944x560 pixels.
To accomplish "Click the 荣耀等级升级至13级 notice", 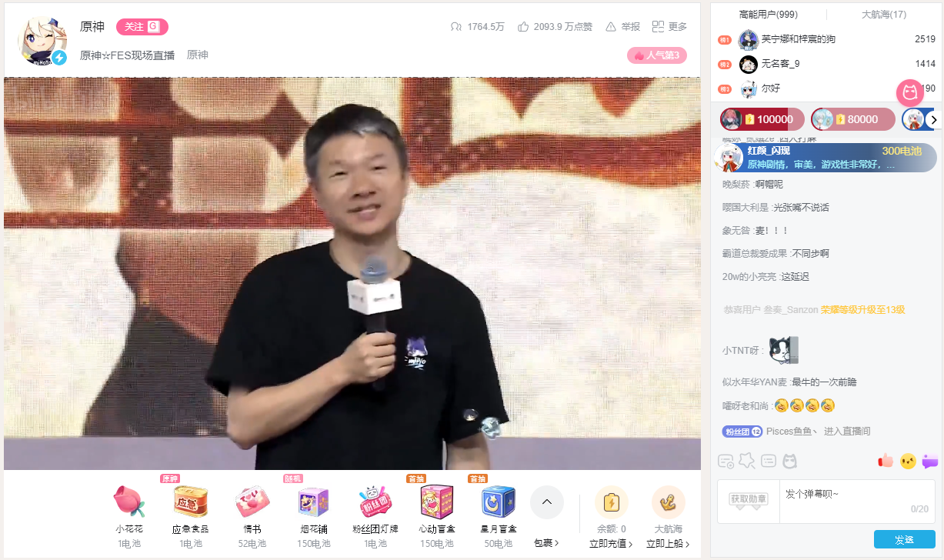I will [x=862, y=310].
